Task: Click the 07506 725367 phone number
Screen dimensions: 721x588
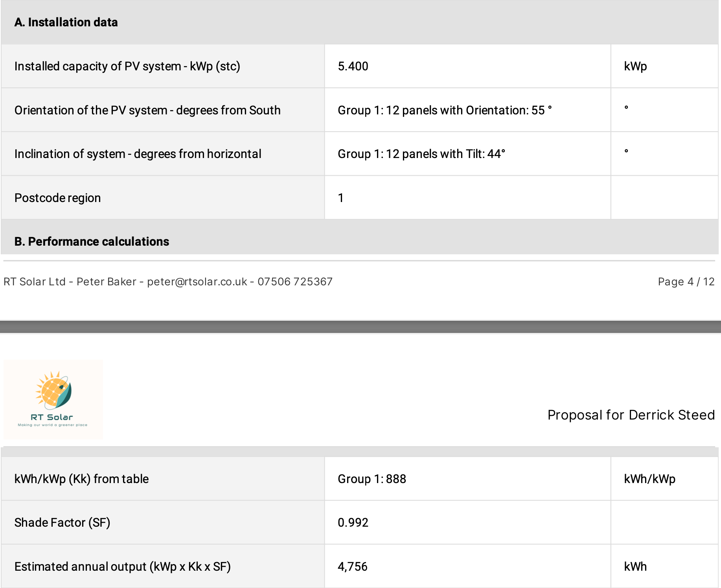Action: (295, 282)
